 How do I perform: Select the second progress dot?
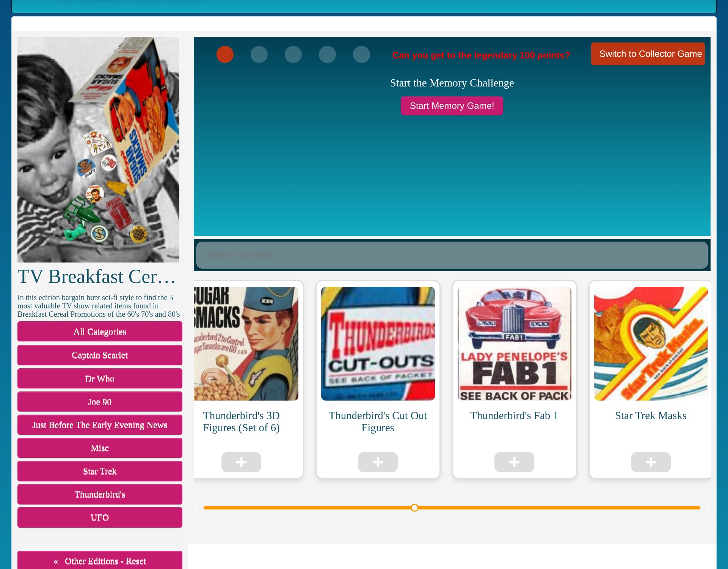(259, 54)
